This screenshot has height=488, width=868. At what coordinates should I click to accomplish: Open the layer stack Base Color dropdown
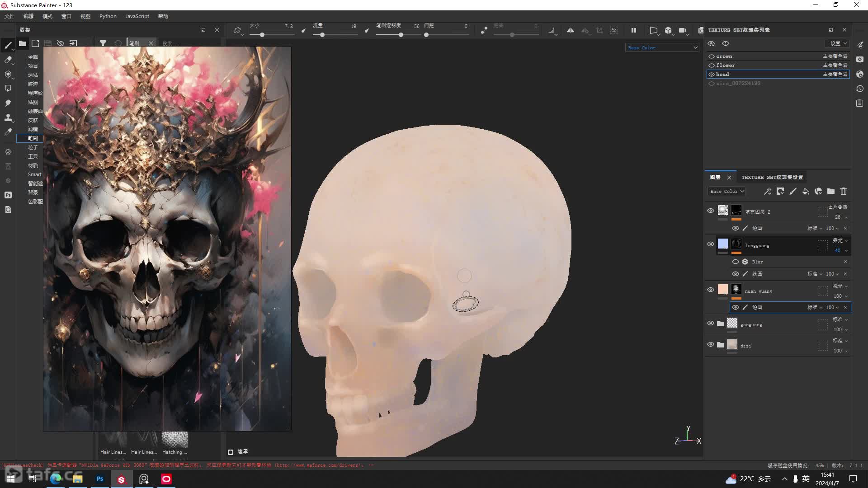[726, 192]
